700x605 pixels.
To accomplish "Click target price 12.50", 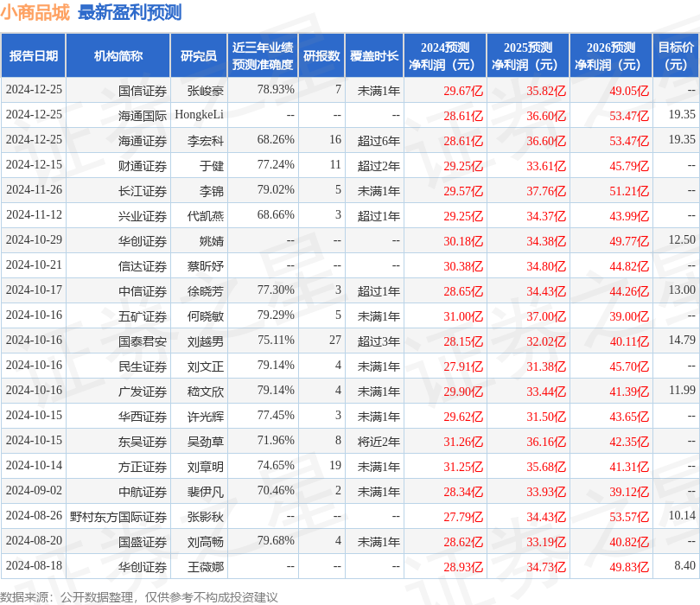I will (x=682, y=239).
